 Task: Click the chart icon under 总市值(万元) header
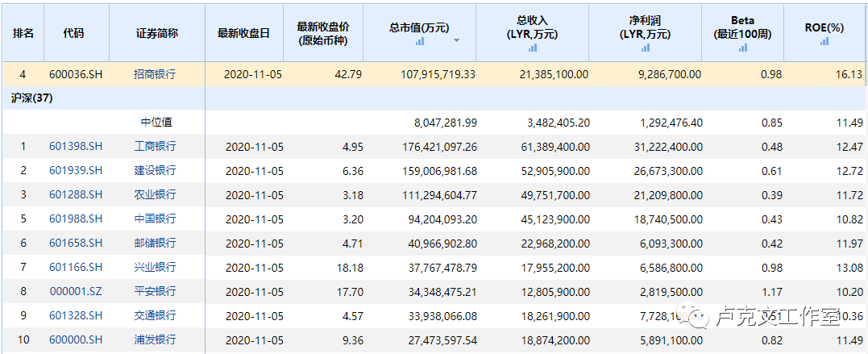pyautogui.click(x=420, y=40)
